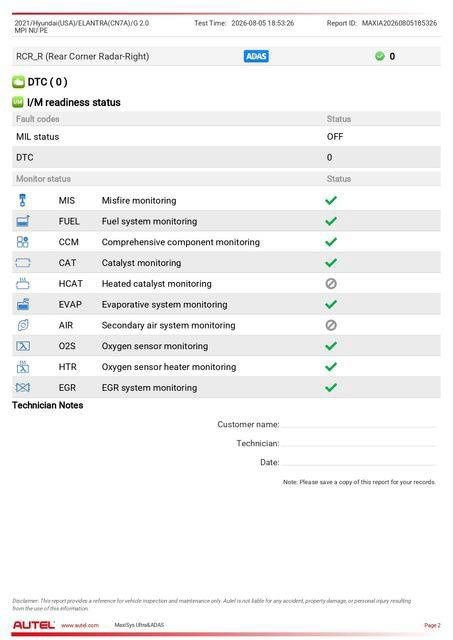453x640 pixels.
Task: Click the Customer name field line
Action: [x=358, y=425]
